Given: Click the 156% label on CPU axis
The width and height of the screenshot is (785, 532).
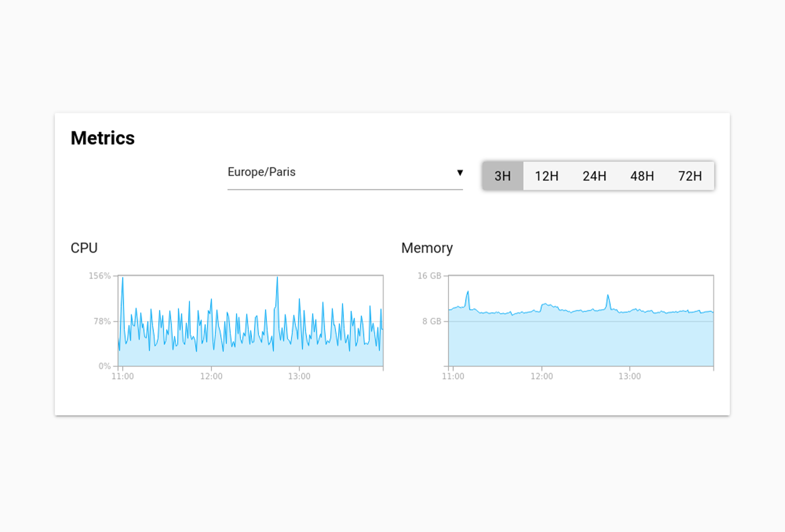Looking at the screenshot, I should tap(100, 276).
